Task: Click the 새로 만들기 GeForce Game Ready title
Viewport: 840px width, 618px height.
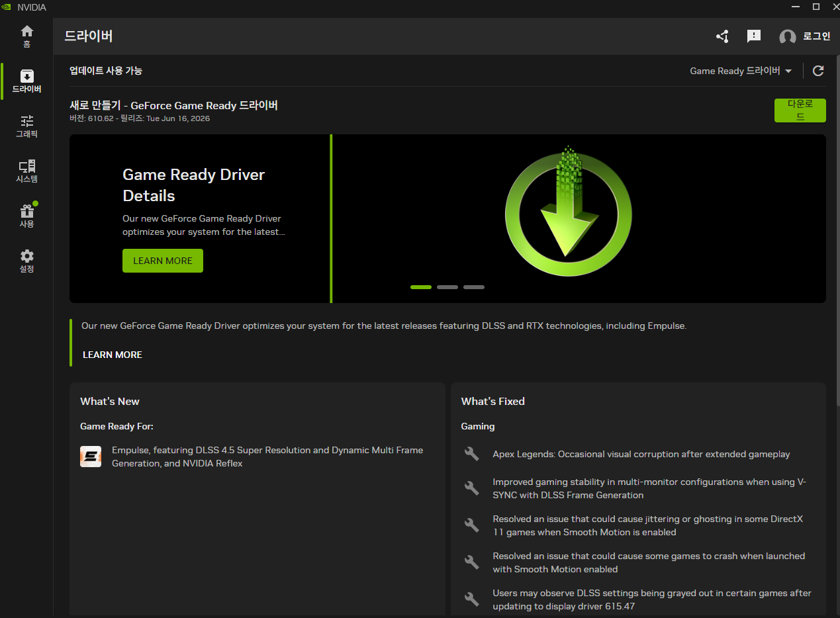Action: [173, 105]
